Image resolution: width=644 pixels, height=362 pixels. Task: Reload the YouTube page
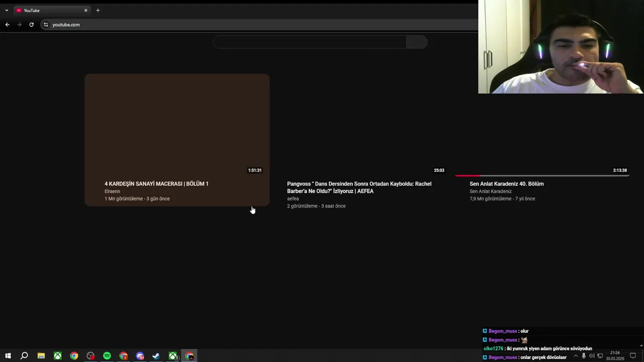point(31,24)
